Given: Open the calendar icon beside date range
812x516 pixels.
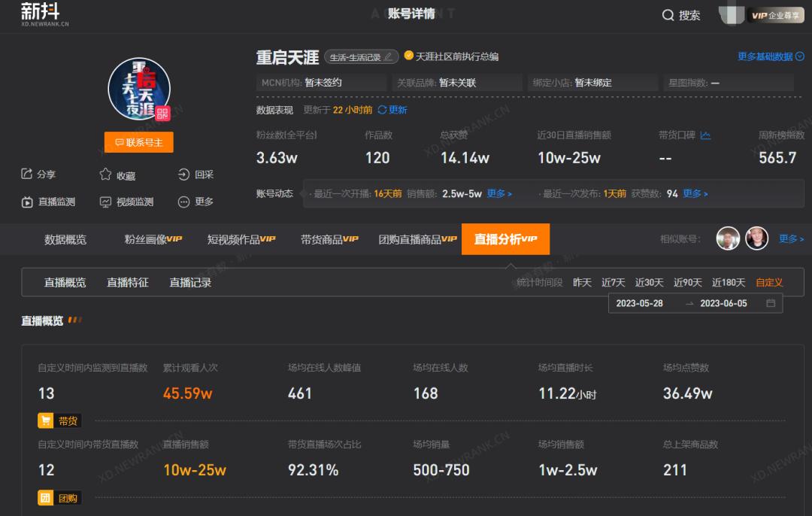Looking at the screenshot, I should point(772,303).
